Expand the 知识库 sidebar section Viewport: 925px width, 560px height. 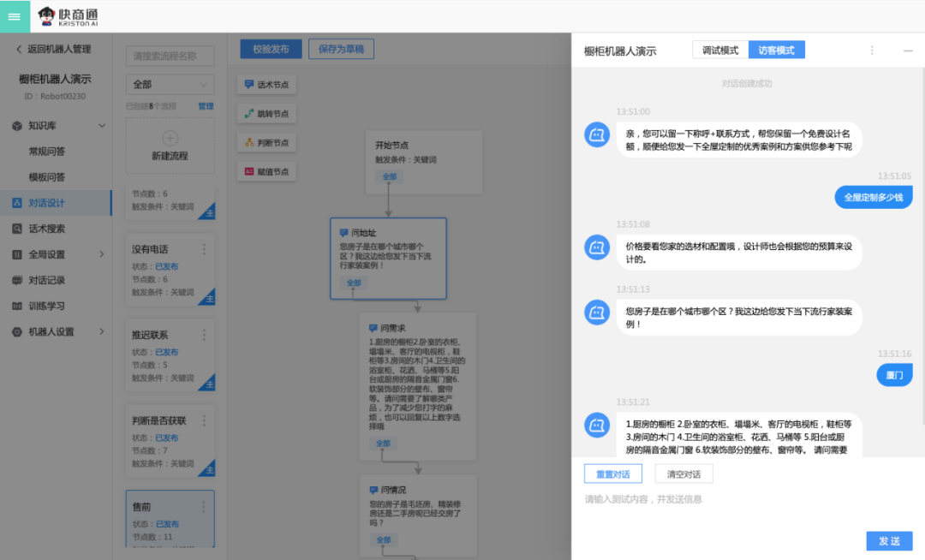click(x=102, y=126)
